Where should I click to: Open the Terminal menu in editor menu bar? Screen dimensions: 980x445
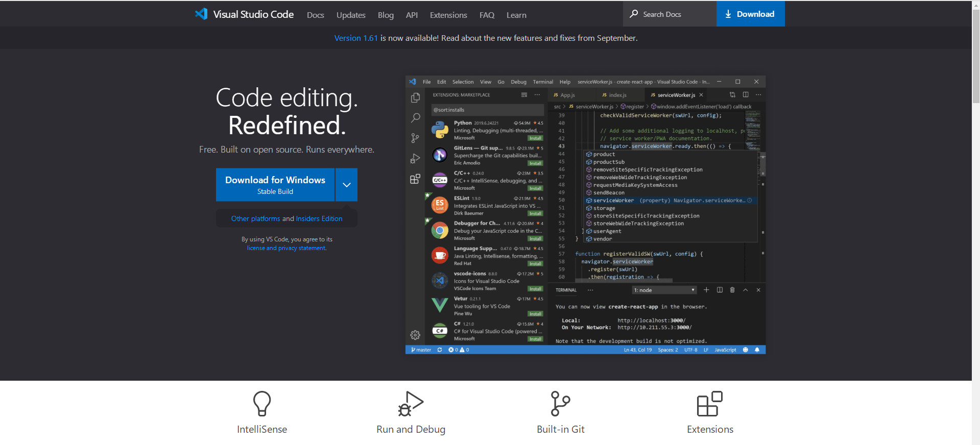(x=543, y=82)
